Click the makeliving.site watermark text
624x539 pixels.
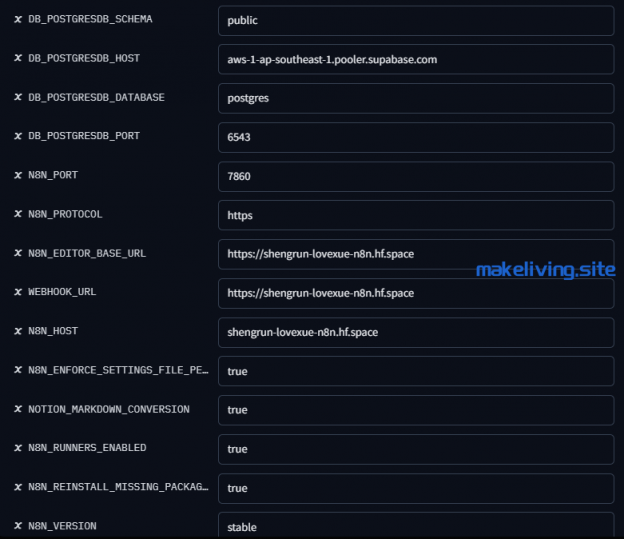click(x=545, y=270)
